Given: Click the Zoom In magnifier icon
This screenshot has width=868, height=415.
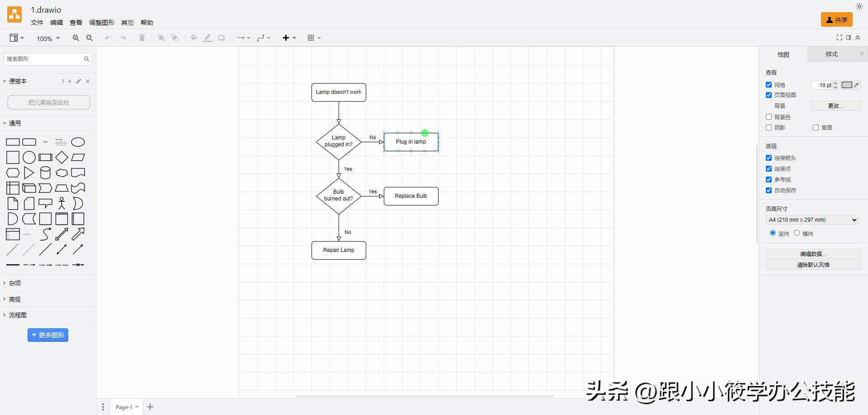Looking at the screenshot, I should [x=76, y=38].
